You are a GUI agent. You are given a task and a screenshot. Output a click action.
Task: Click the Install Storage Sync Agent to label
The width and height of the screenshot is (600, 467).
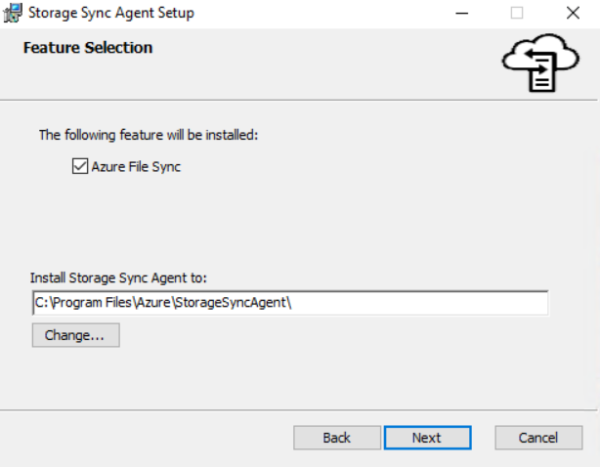pos(119,278)
